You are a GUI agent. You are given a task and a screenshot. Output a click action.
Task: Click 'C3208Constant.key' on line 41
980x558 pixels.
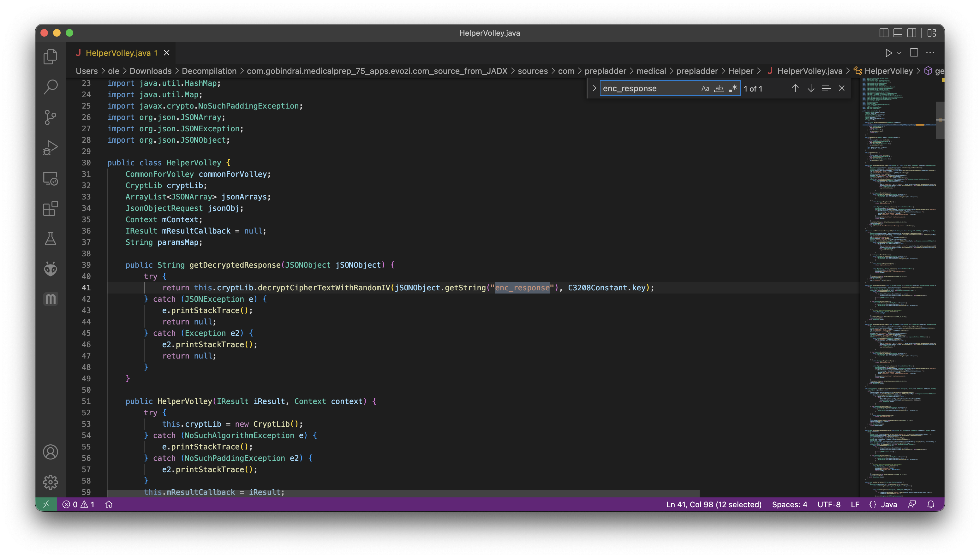point(606,288)
